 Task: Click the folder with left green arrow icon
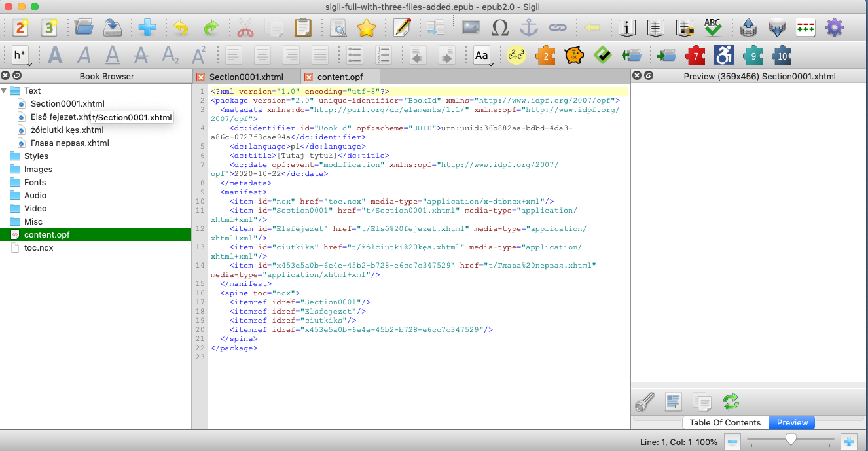tap(631, 56)
